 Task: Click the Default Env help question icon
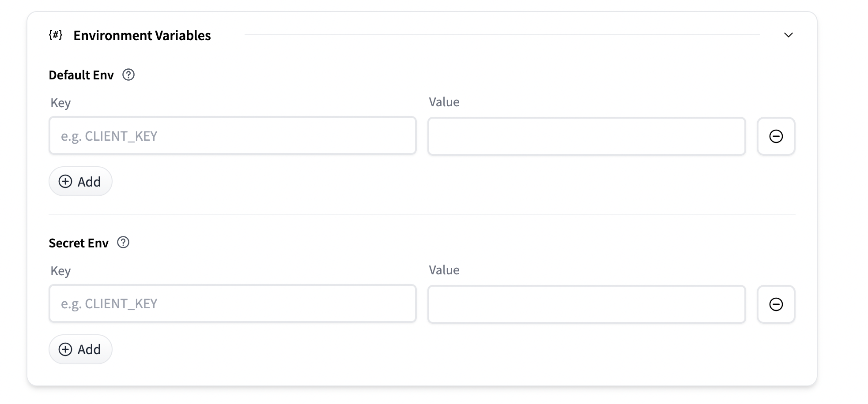coord(128,75)
